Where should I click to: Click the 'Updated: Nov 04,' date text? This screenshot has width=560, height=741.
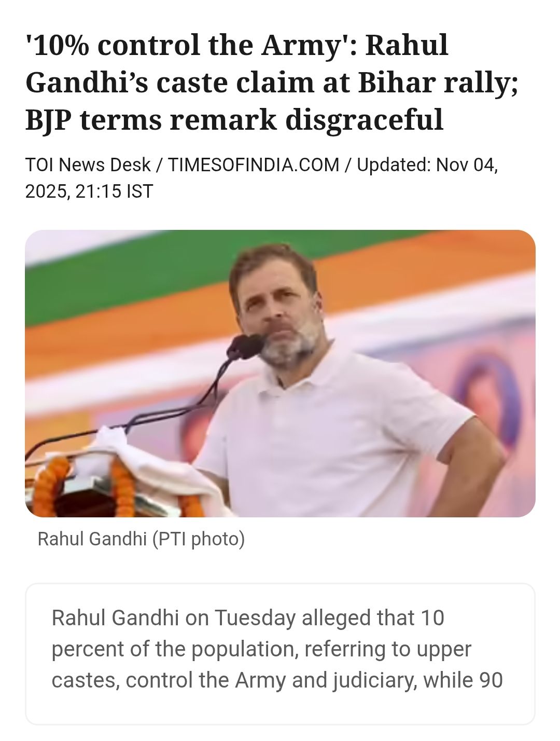point(427,165)
